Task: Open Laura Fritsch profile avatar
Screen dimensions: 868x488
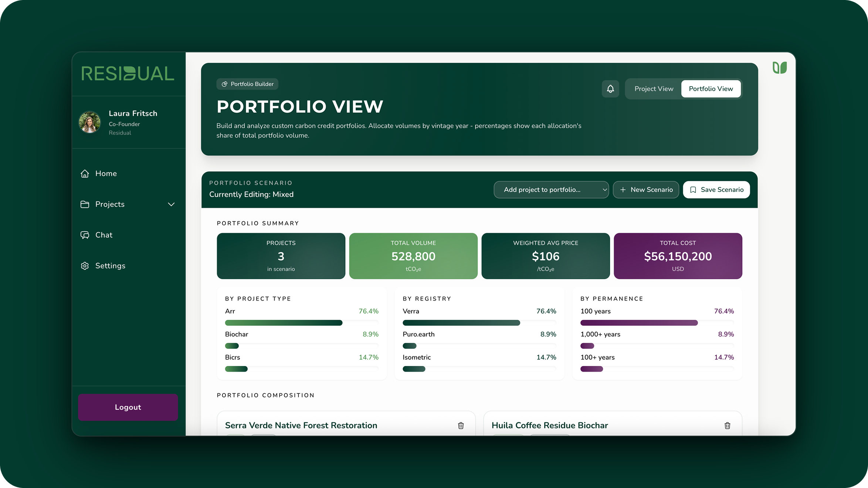Action: tap(89, 122)
